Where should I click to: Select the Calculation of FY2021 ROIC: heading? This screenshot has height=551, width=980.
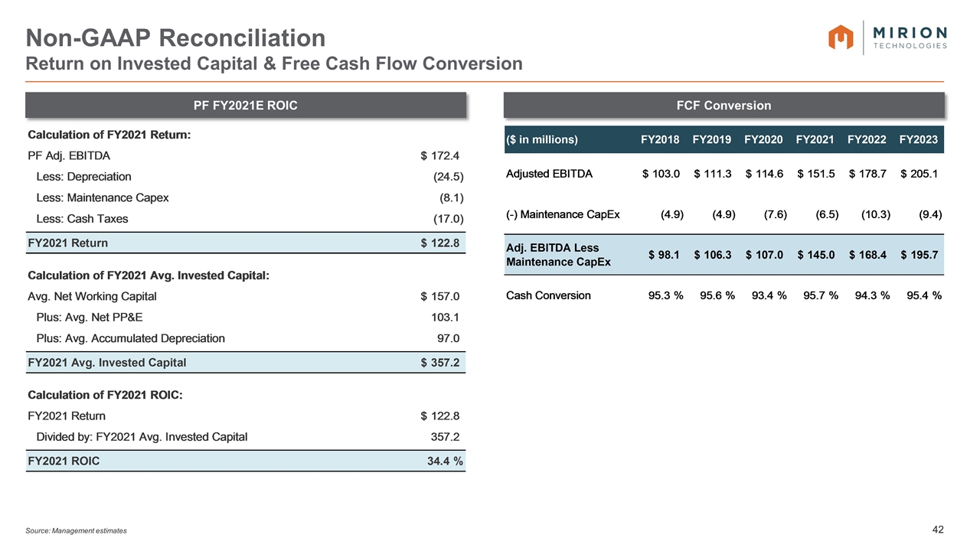(x=105, y=395)
